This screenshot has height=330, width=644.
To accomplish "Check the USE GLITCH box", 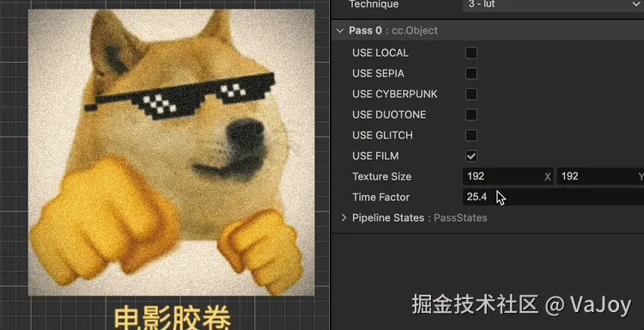I will (471, 135).
